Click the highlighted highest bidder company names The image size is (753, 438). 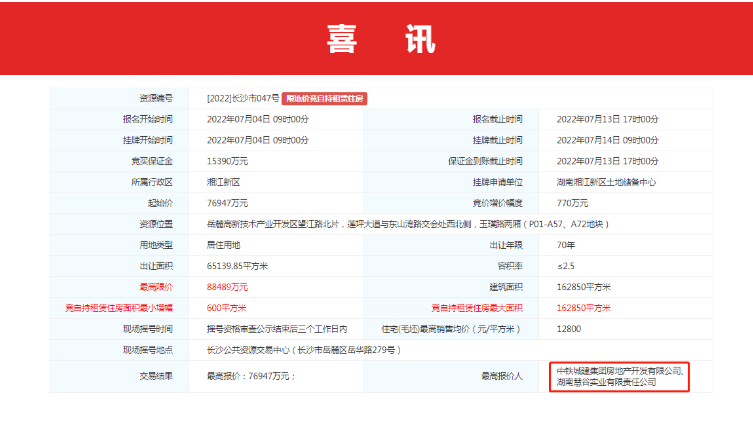tap(620, 377)
